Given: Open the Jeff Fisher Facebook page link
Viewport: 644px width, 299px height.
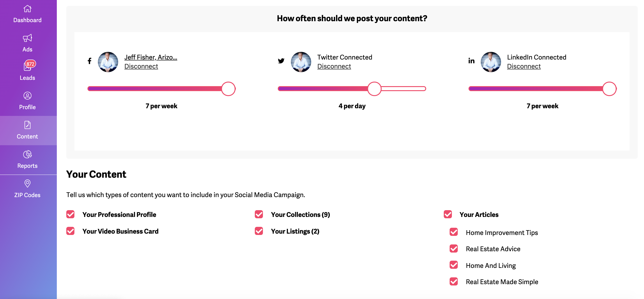Looking at the screenshot, I should tap(150, 57).
